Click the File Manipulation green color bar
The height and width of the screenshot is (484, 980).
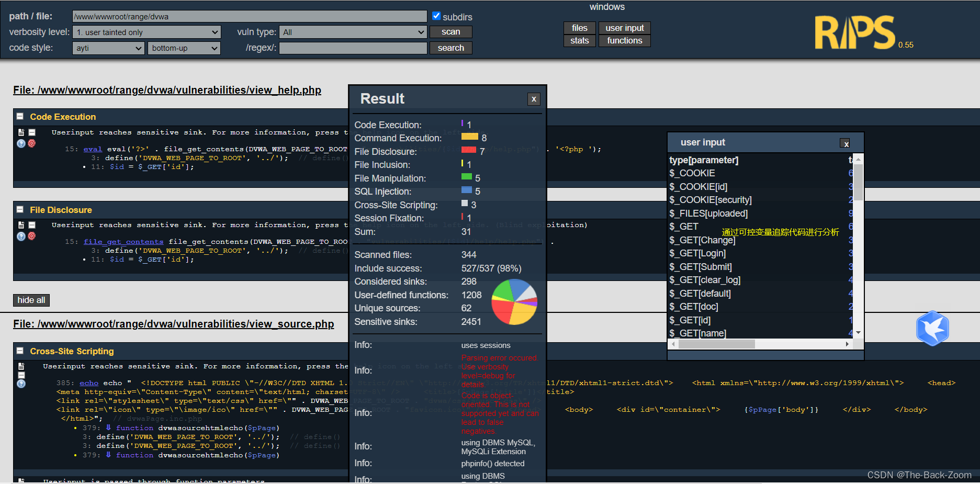click(467, 177)
